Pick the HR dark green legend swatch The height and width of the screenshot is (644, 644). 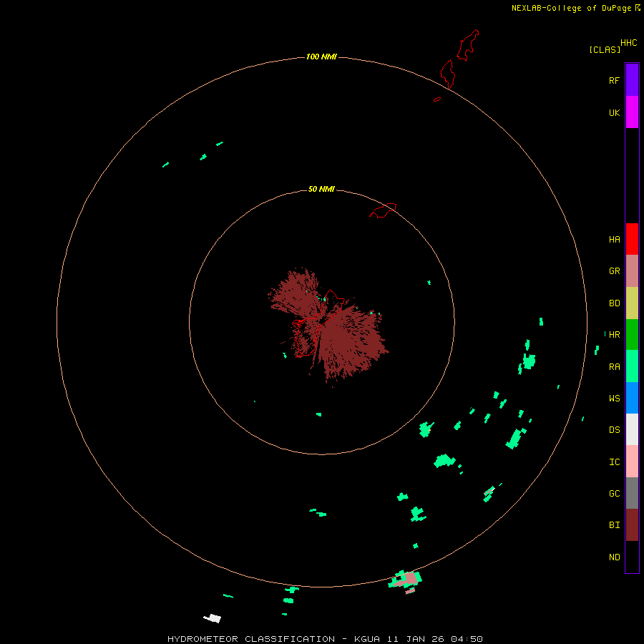[x=632, y=335]
